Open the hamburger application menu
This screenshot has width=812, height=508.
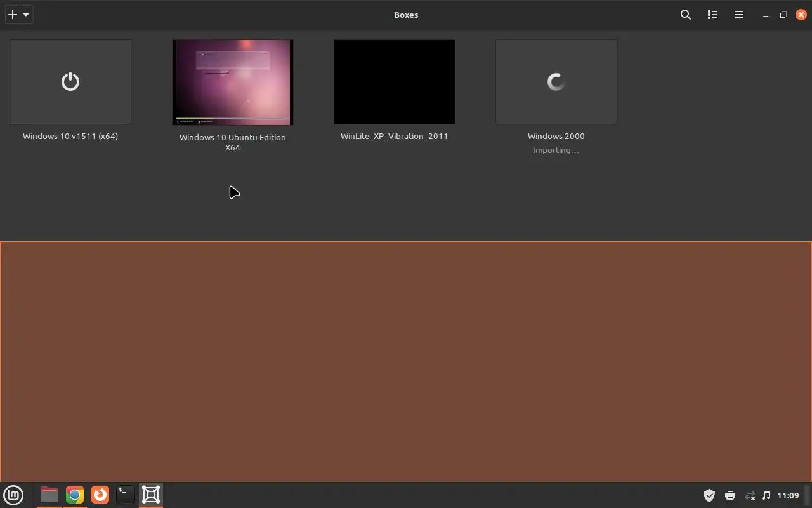[738, 15]
